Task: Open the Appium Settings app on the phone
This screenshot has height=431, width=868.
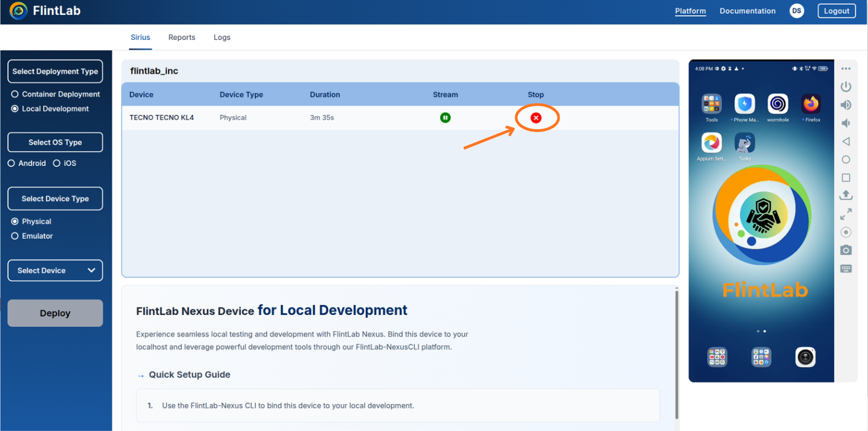Action: pyautogui.click(x=712, y=143)
